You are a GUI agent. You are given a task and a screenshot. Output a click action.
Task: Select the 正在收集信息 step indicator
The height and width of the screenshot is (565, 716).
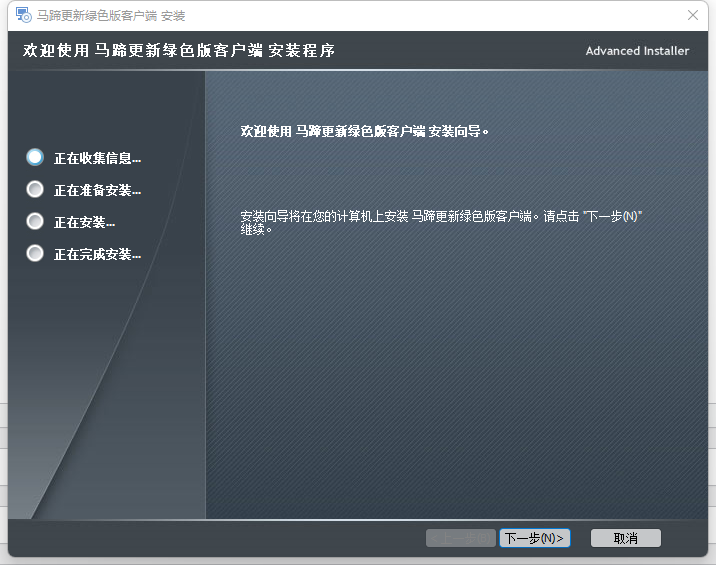tap(35, 158)
